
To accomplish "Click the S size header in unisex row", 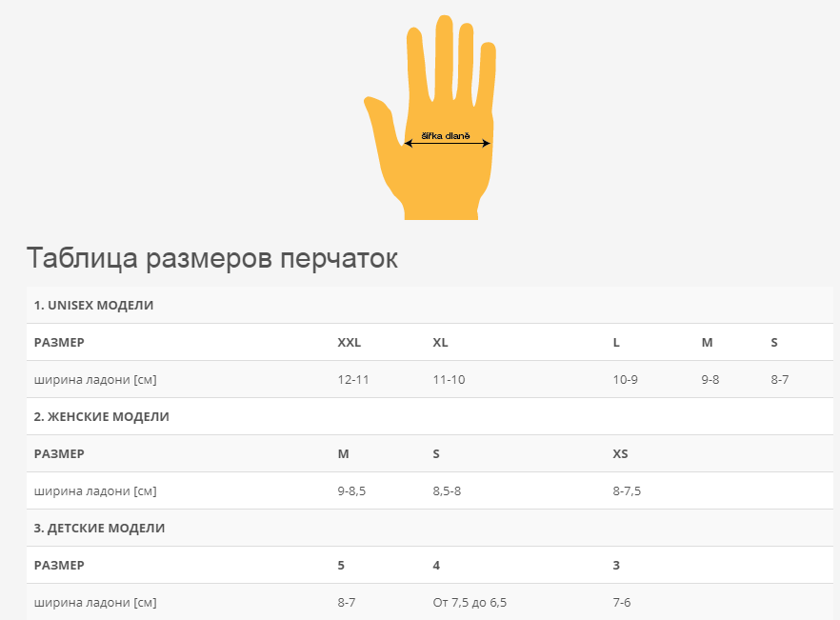I will click(x=774, y=343).
